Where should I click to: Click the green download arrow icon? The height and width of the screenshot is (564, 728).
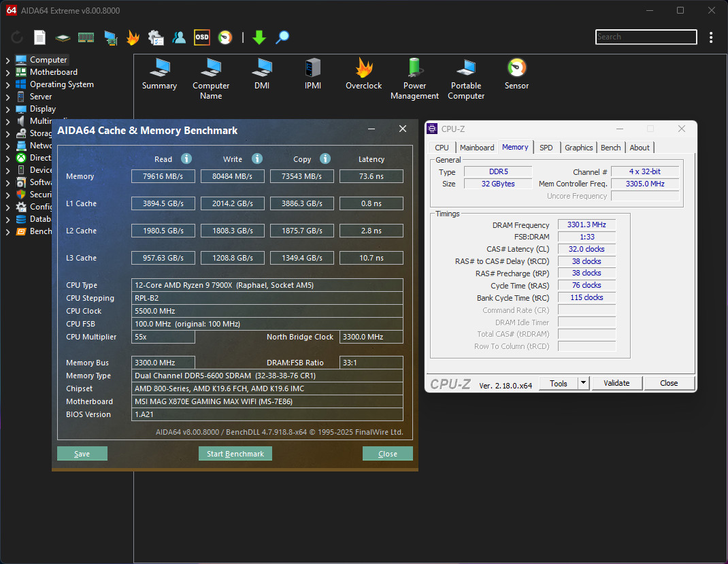pyautogui.click(x=259, y=37)
